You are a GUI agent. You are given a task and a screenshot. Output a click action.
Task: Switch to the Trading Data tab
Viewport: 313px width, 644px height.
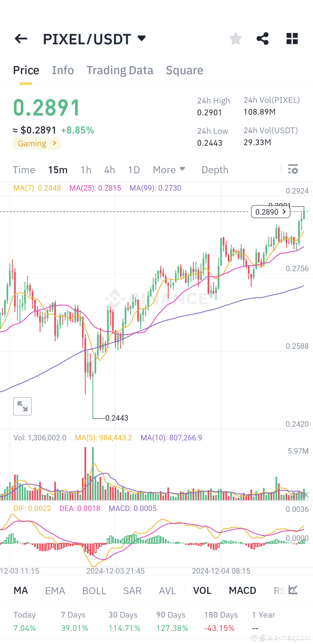[120, 70]
